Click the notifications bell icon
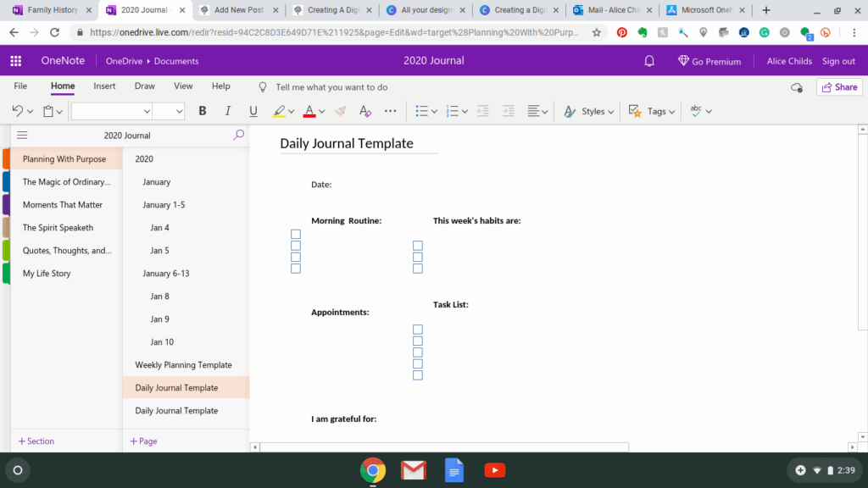The height and width of the screenshot is (488, 868). tap(649, 61)
